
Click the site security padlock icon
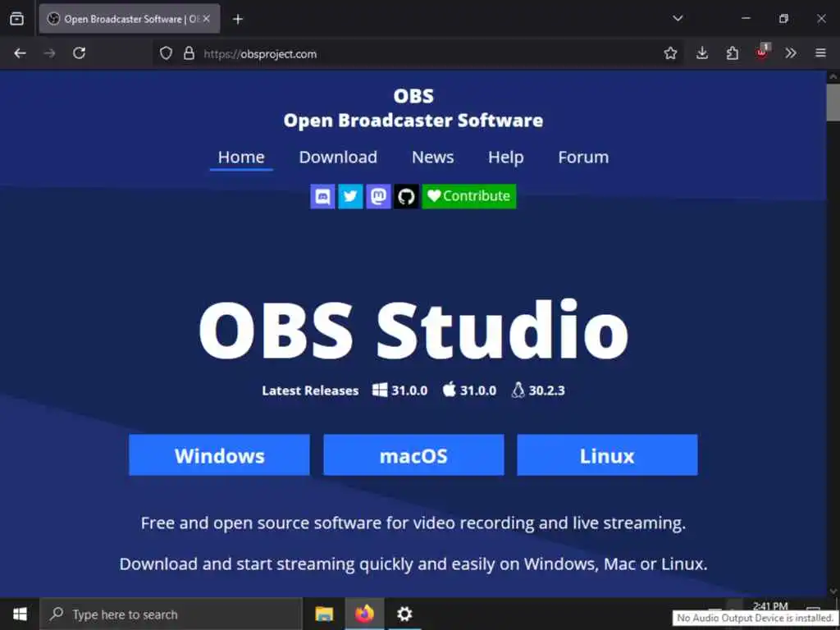pyautogui.click(x=189, y=53)
